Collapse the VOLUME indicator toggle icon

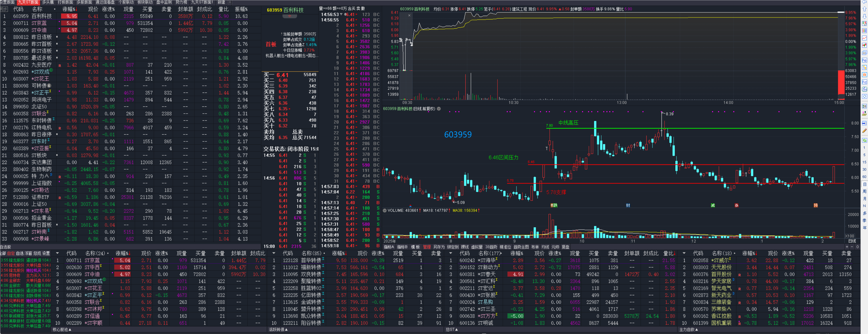pyautogui.click(x=385, y=210)
